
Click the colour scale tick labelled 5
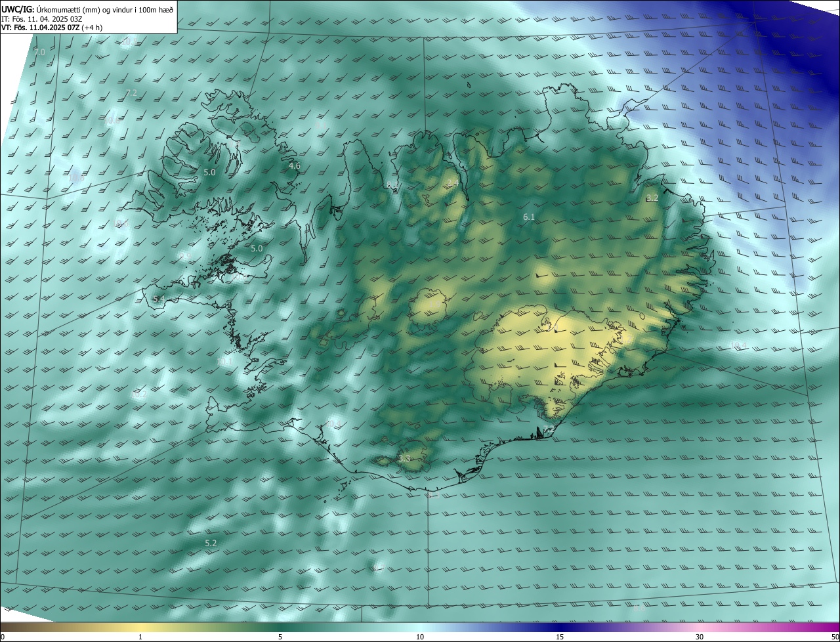point(280,637)
